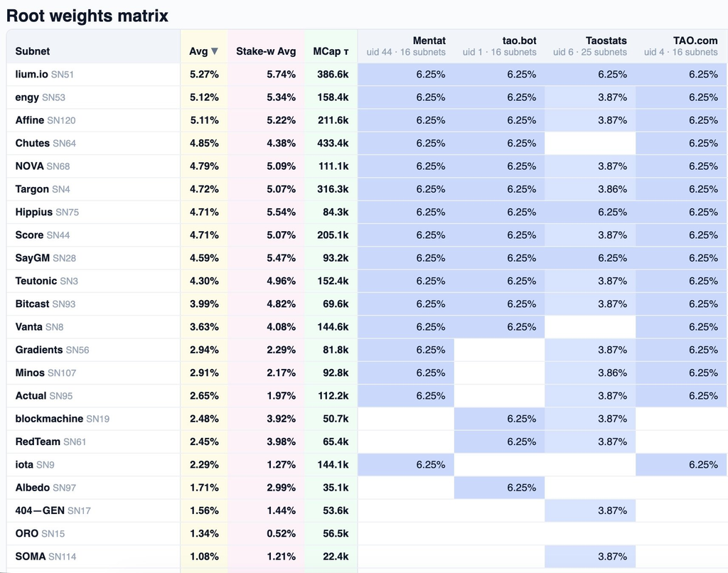Open the Gradients SN56 subnet entry
Screen dimensions: 728x573
point(52,350)
